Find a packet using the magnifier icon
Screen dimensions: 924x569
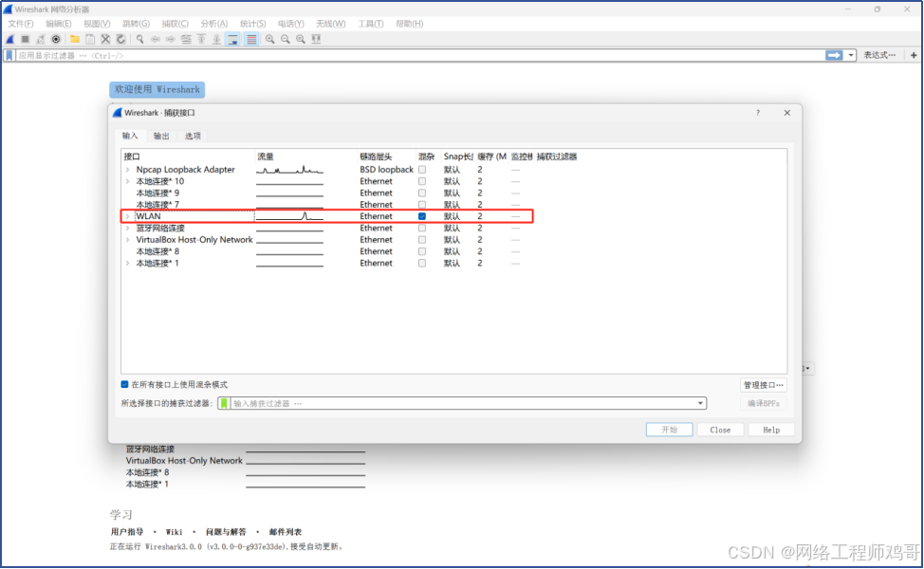click(139, 40)
